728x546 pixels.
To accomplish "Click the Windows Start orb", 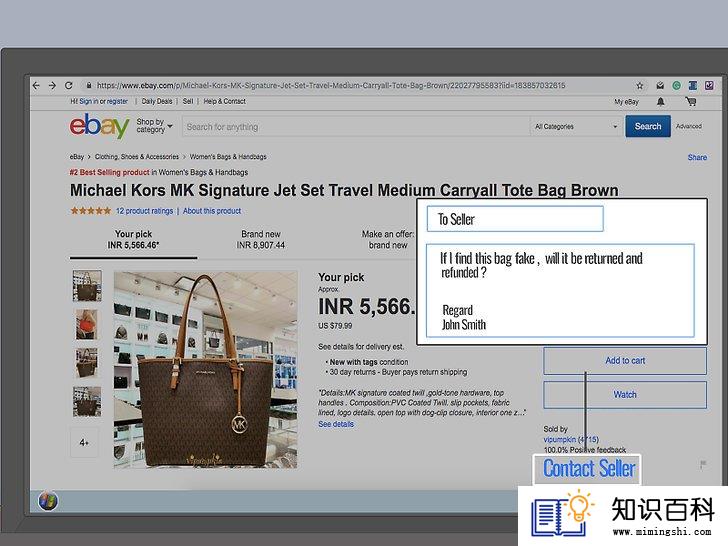I will tap(48, 501).
